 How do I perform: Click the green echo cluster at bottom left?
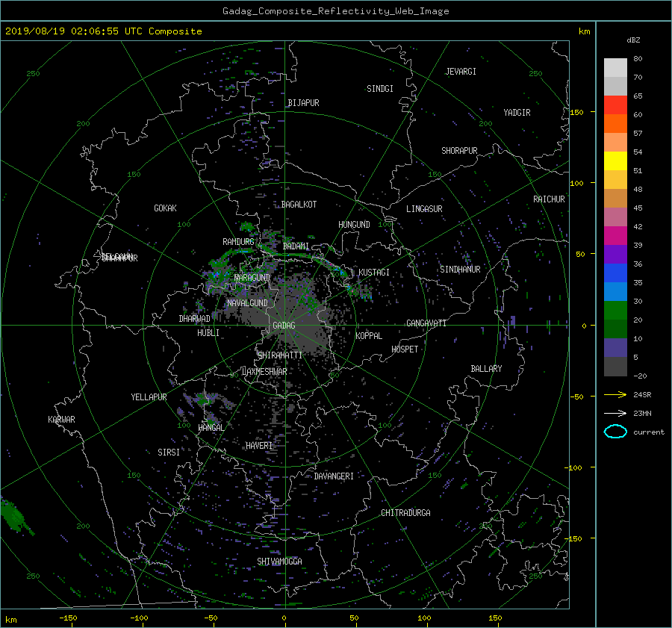coord(15,516)
